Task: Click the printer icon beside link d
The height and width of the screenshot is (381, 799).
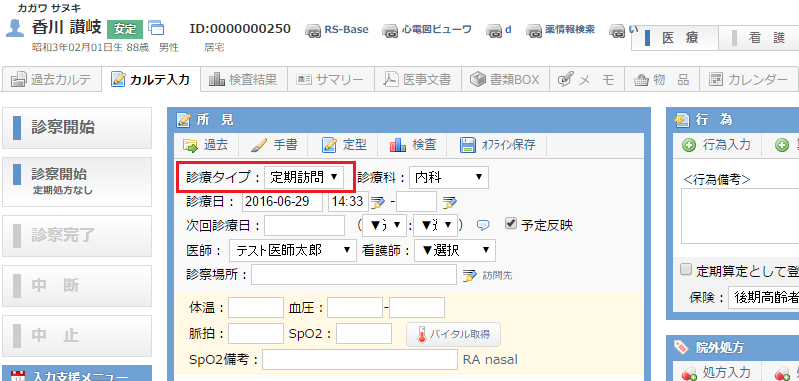Action: pos(494,31)
